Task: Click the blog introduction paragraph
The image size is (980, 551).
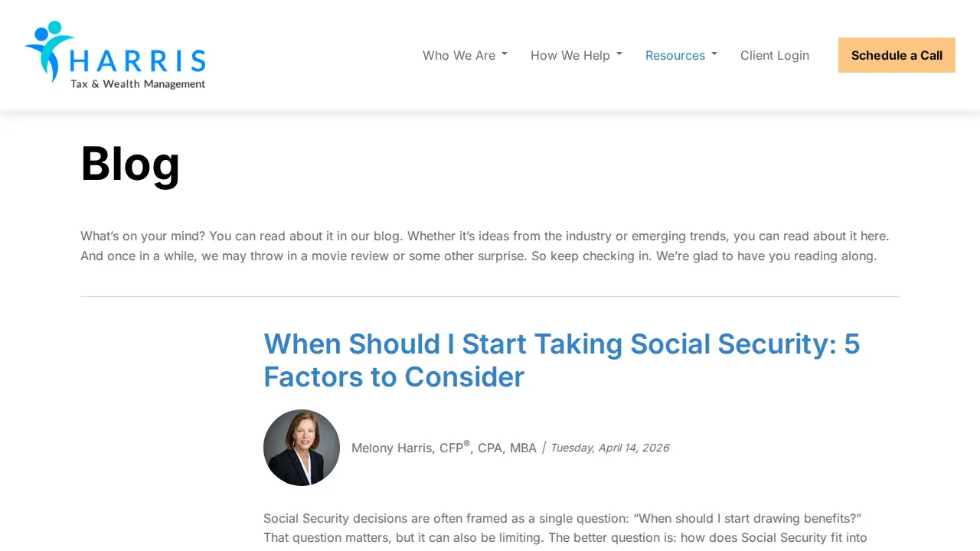Action: pyautogui.click(x=485, y=246)
